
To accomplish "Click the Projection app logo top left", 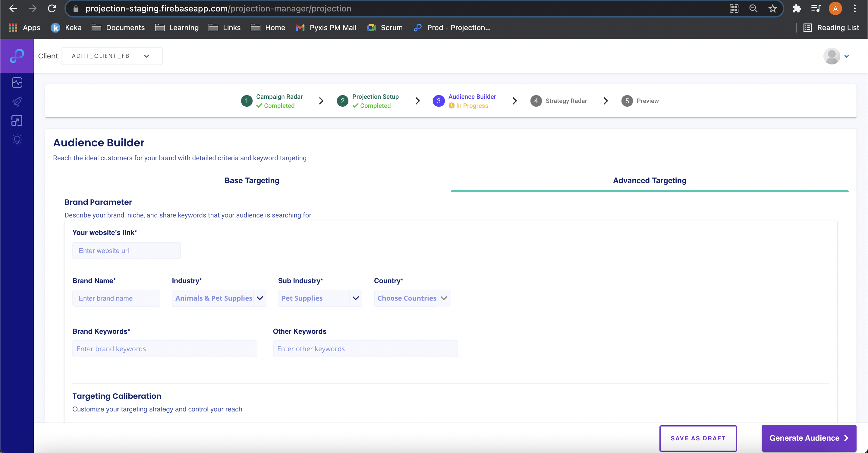I will 17,56.
